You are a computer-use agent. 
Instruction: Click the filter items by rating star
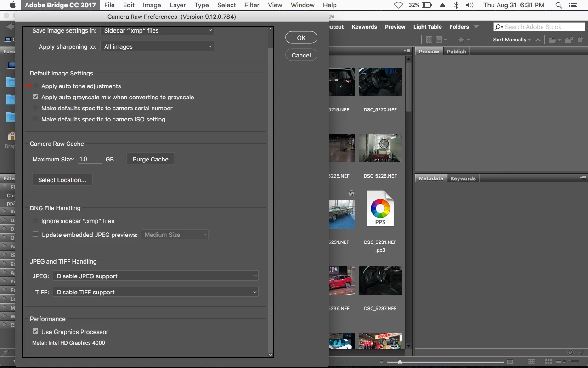click(464, 40)
